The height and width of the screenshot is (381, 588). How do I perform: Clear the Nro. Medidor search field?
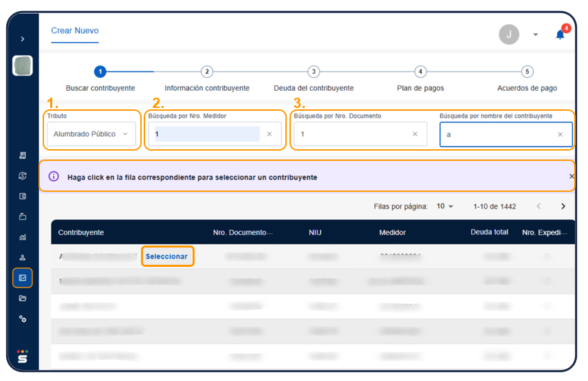point(270,134)
